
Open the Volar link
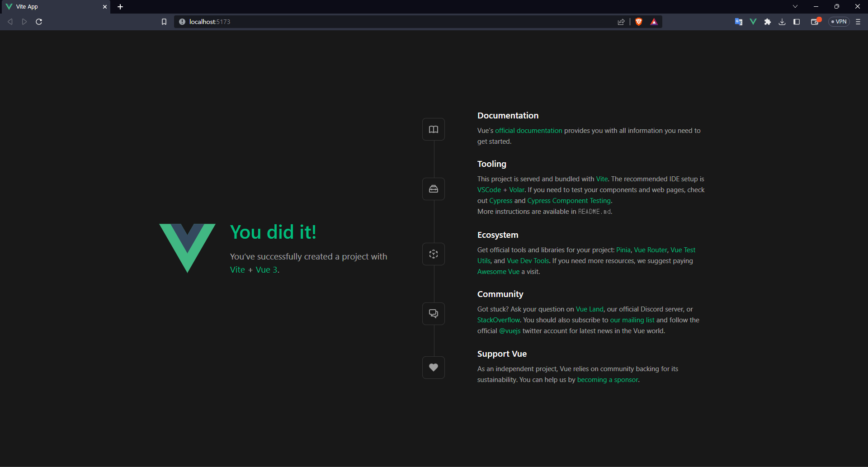[x=517, y=190]
